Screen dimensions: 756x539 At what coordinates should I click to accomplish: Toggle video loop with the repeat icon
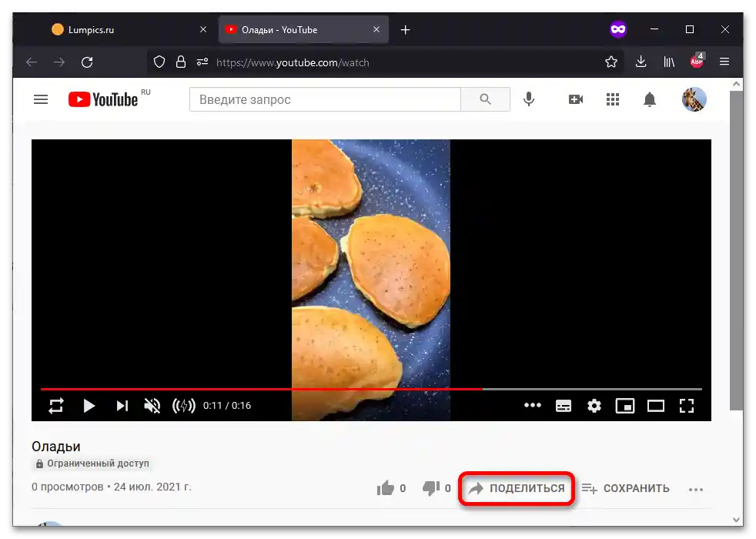(x=55, y=406)
